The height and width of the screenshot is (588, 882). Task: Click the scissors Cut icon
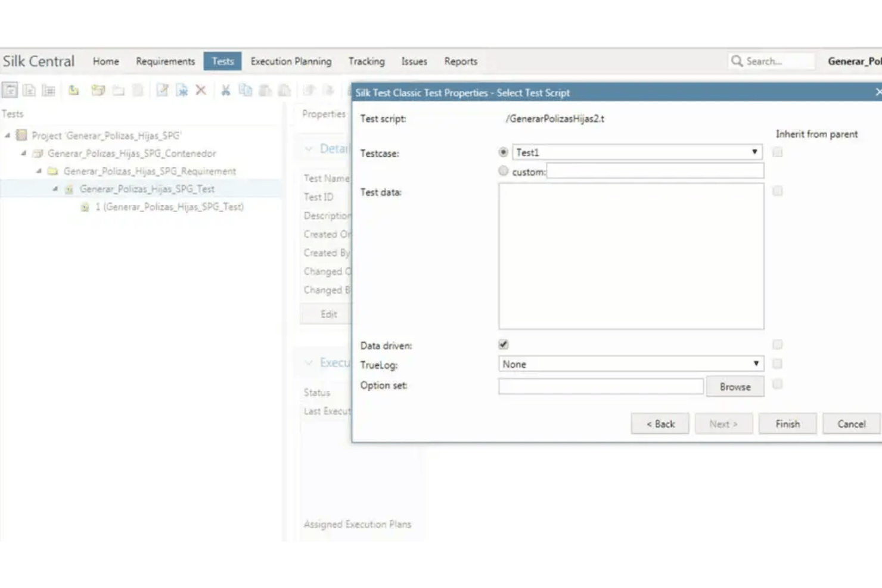[x=226, y=90]
